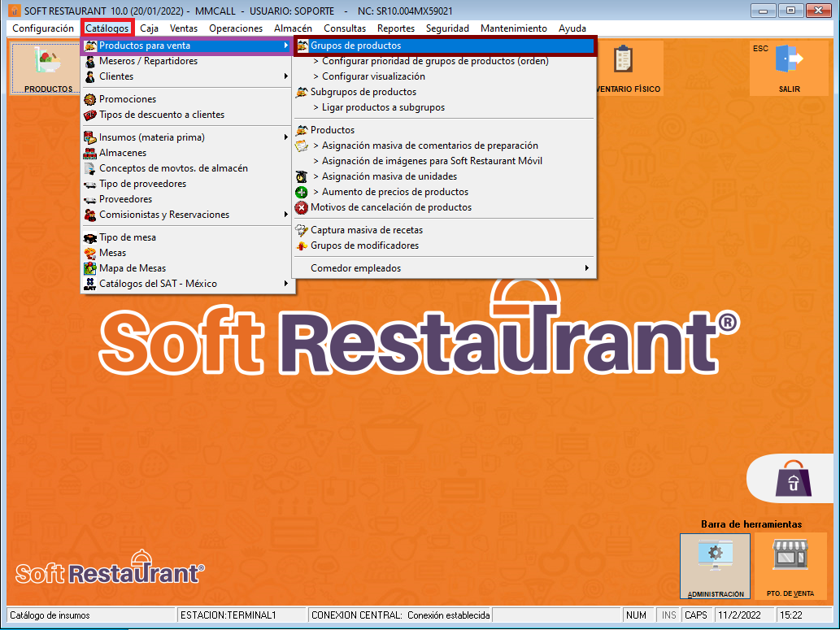This screenshot has height=630, width=840.
Task: Click the Grupos de modificadores icon
Action: point(302,245)
